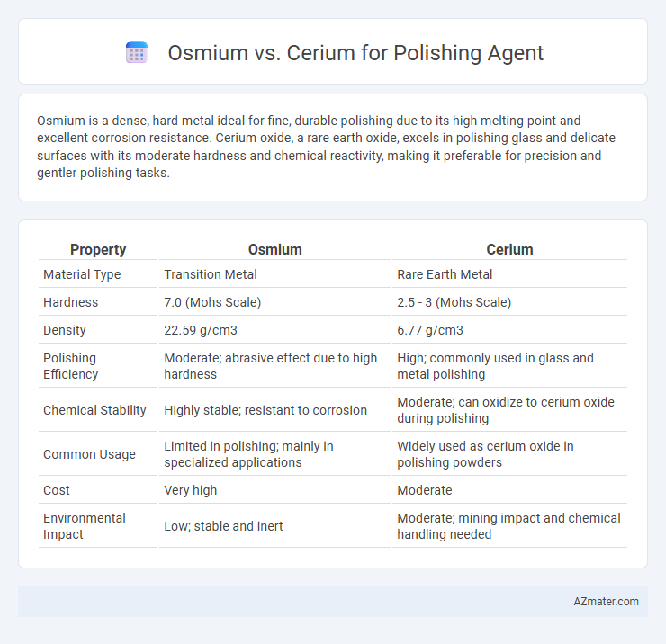Click the 'Polishing Efficiency' row label
This screenshot has width=666, height=644.
[70, 366]
